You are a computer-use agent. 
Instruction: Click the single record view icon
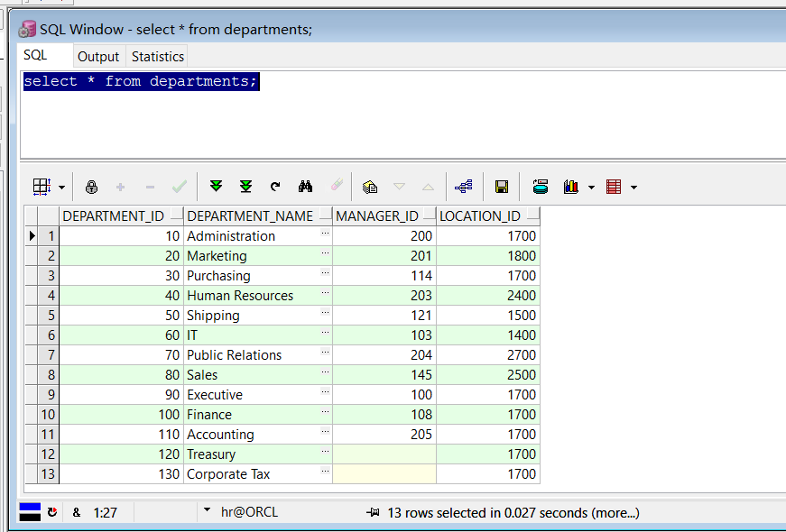(370, 187)
